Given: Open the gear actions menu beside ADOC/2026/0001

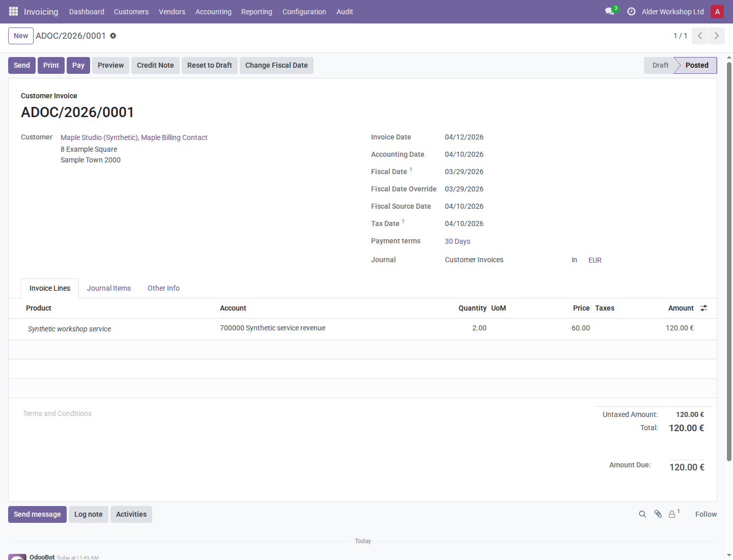Looking at the screenshot, I should (x=113, y=36).
